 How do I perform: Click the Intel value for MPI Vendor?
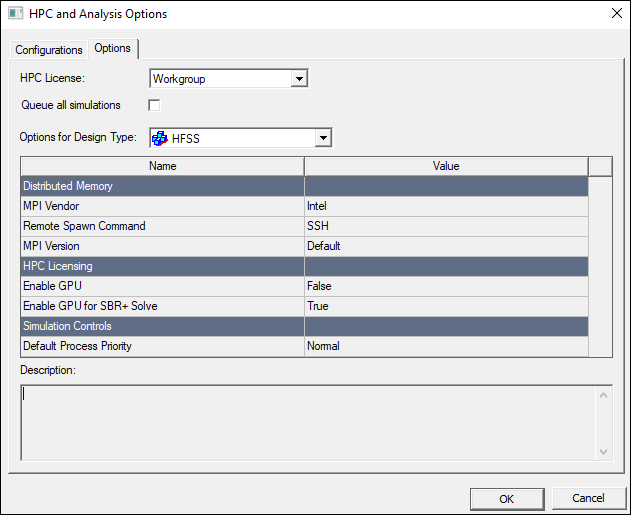pyautogui.click(x=446, y=206)
